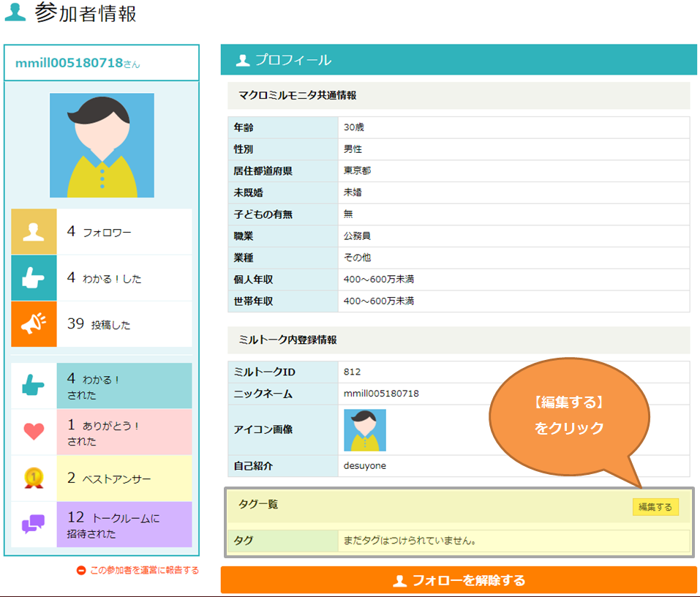Click the 編集する button in タグ一覧
This screenshot has height=597, width=700.
click(655, 507)
